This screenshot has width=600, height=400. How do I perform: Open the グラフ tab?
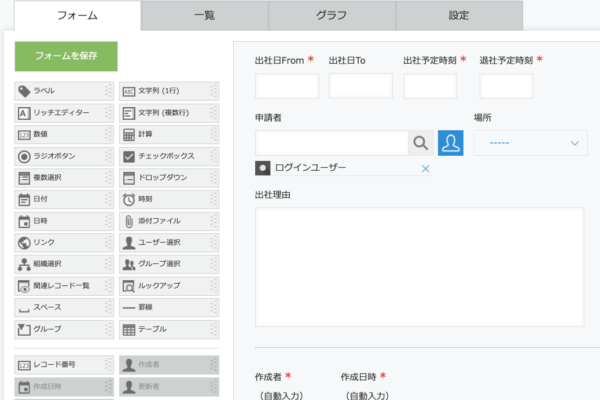331,16
